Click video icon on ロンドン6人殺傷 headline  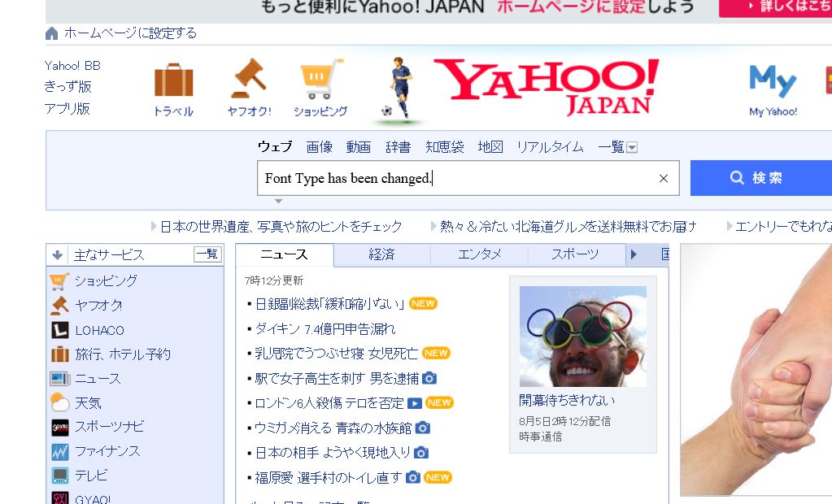[x=415, y=403]
